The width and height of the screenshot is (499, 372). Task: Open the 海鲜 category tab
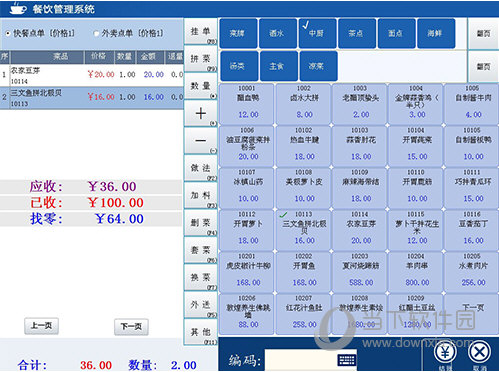[436, 33]
